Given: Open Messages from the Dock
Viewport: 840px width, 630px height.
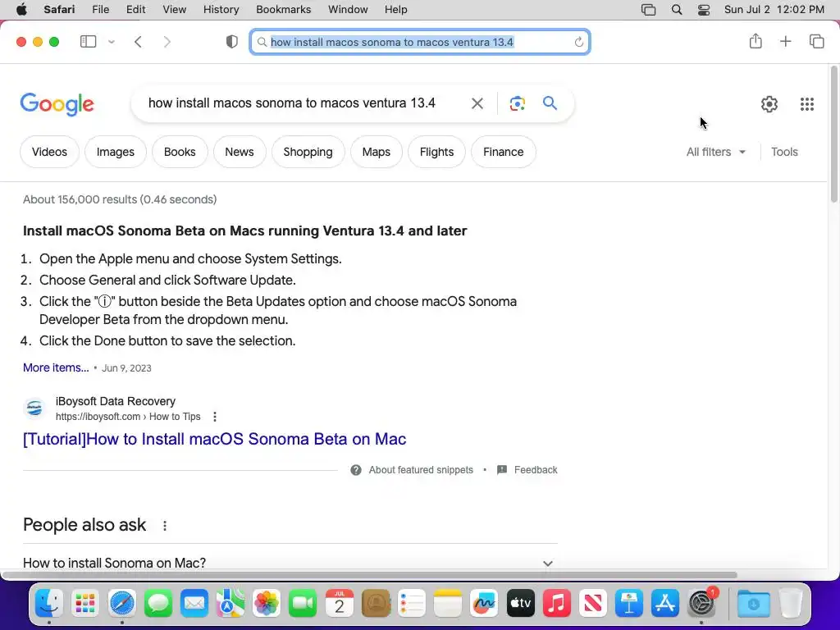Looking at the screenshot, I should pyautogui.click(x=158, y=604).
